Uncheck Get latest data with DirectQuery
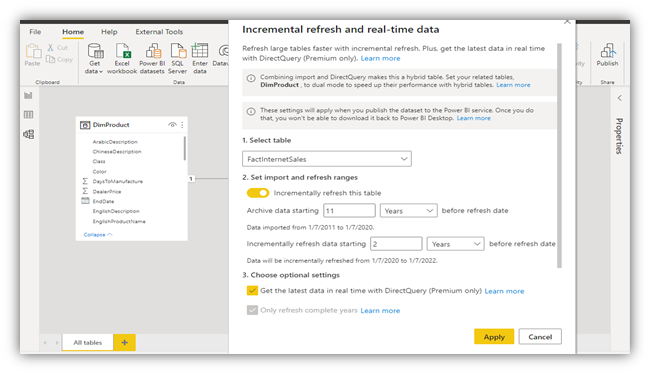This screenshot has height=374, width=650. [x=252, y=290]
